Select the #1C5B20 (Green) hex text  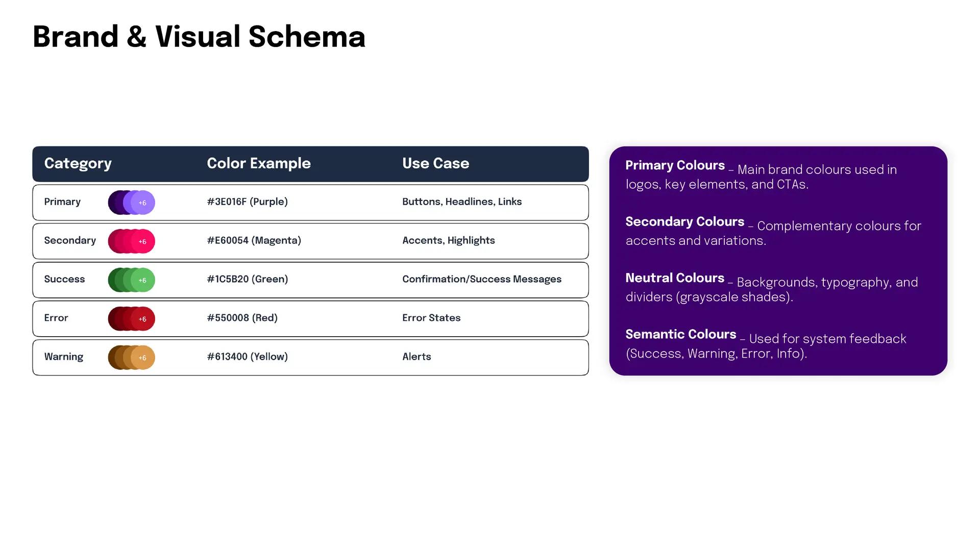point(248,280)
